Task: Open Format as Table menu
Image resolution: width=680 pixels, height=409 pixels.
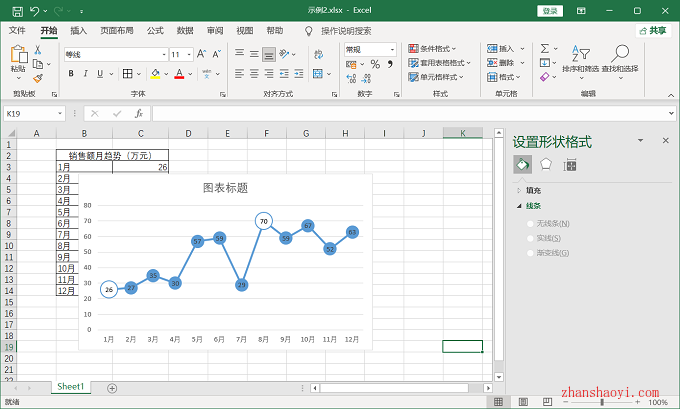Action: point(439,63)
